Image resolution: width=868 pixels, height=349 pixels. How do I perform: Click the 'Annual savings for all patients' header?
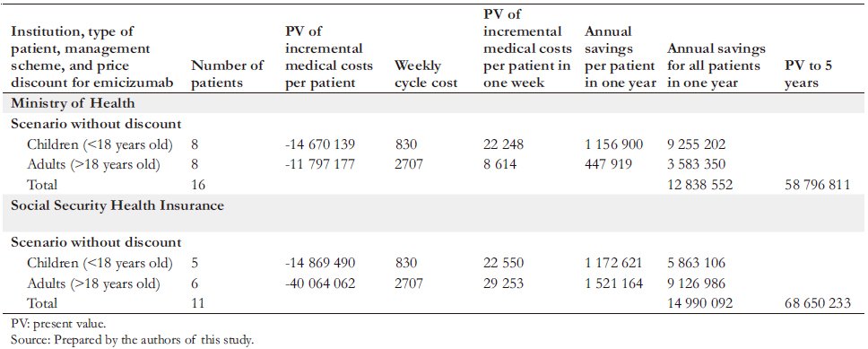tap(716, 65)
